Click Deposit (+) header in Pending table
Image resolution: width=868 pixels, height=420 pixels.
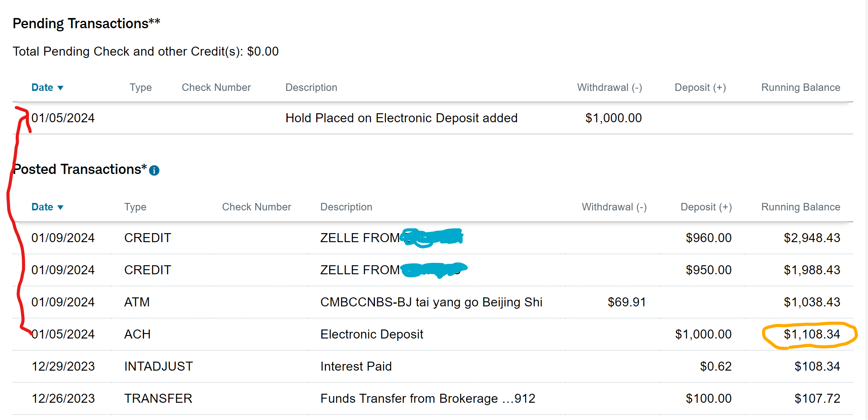tap(700, 87)
